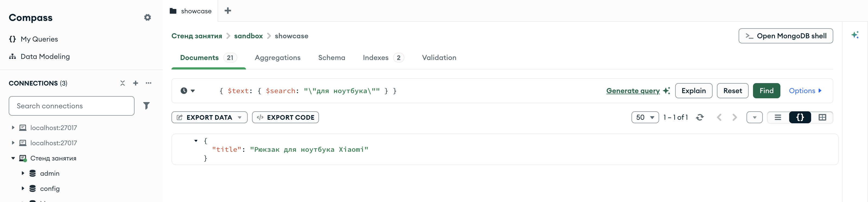The width and height of the screenshot is (868, 202).
Task: Open documents per page dropdown 50
Action: (645, 117)
